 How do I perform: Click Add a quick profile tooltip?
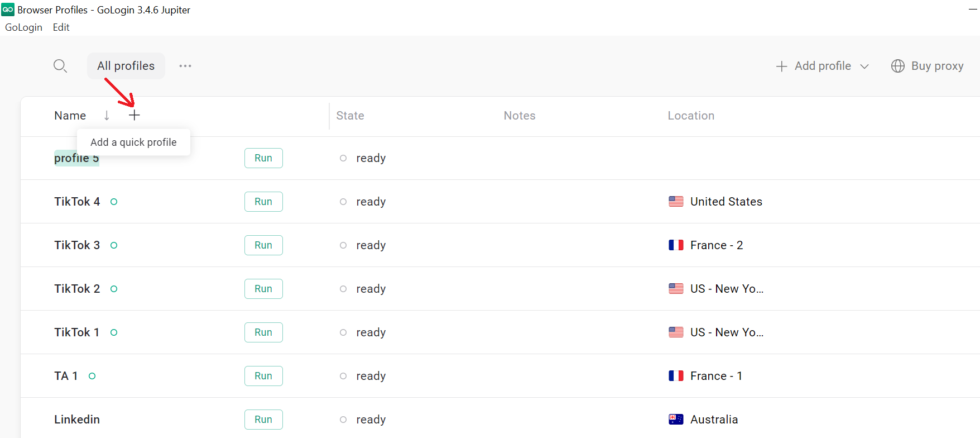pyautogui.click(x=133, y=142)
